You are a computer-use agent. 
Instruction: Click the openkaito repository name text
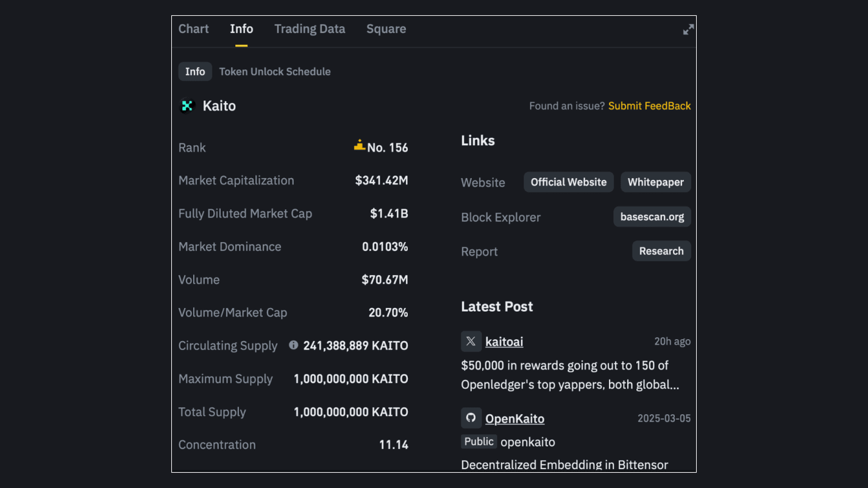(528, 442)
